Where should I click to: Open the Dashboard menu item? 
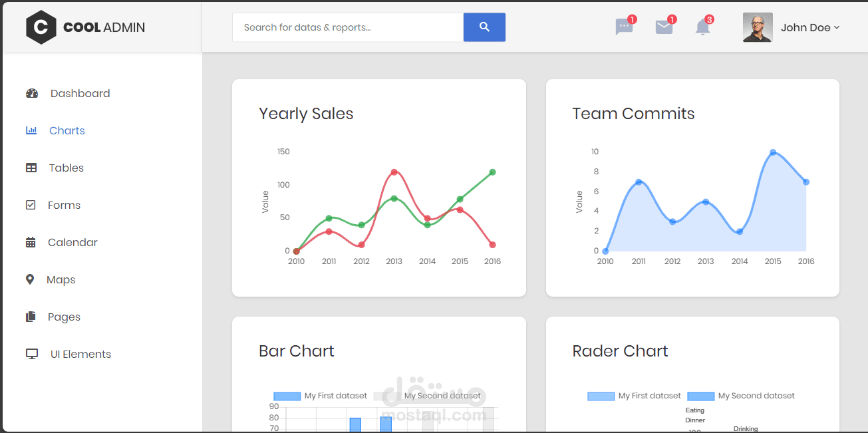click(x=80, y=93)
